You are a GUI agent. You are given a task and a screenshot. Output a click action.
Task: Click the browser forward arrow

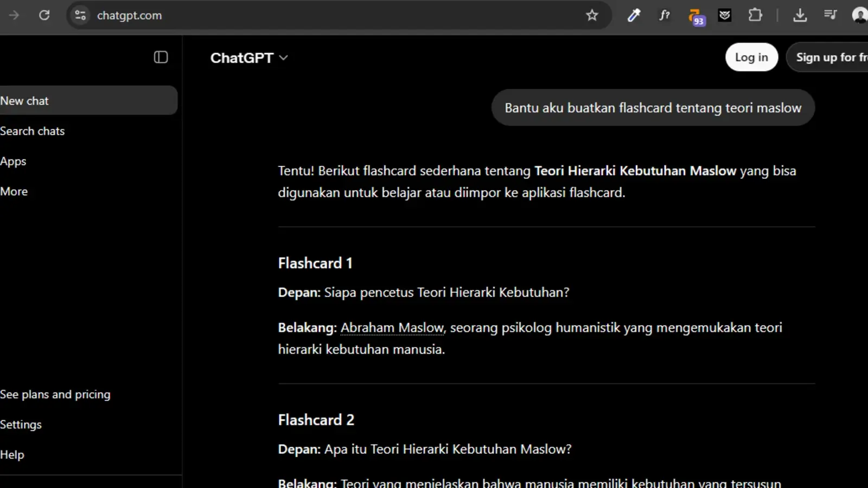(x=14, y=15)
